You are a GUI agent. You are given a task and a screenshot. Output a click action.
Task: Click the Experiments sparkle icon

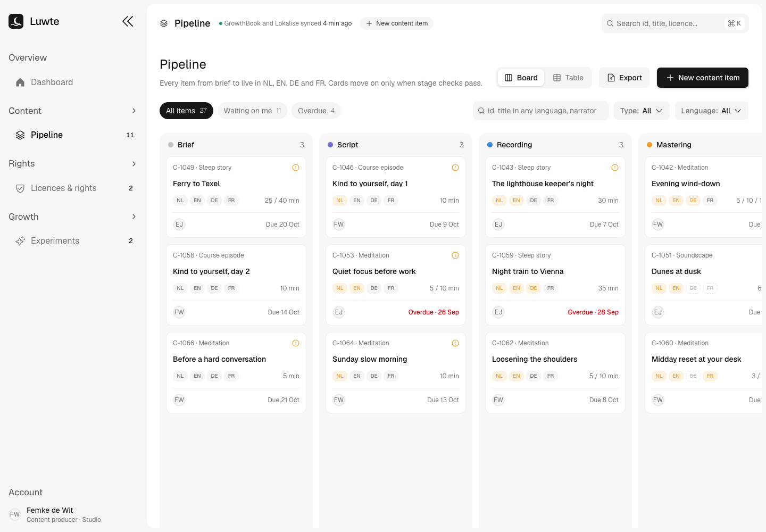point(20,240)
